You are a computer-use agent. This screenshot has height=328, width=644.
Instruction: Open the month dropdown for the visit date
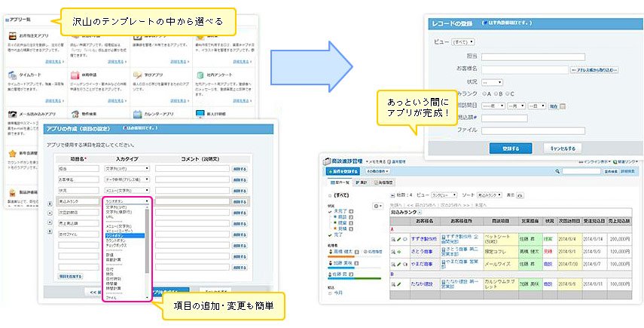(x=516, y=106)
